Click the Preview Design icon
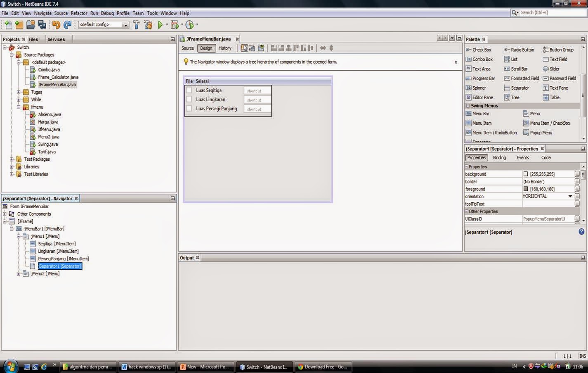 (x=261, y=48)
